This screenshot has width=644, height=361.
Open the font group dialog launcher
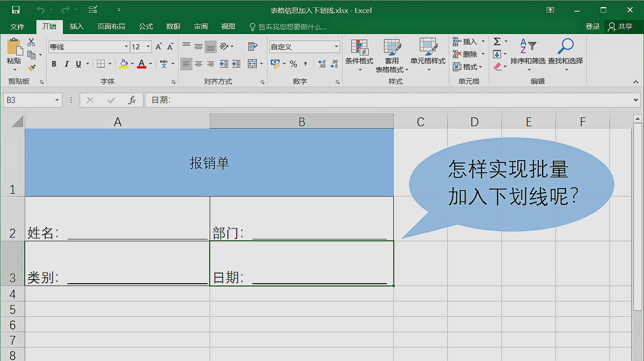[x=174, y=82]
